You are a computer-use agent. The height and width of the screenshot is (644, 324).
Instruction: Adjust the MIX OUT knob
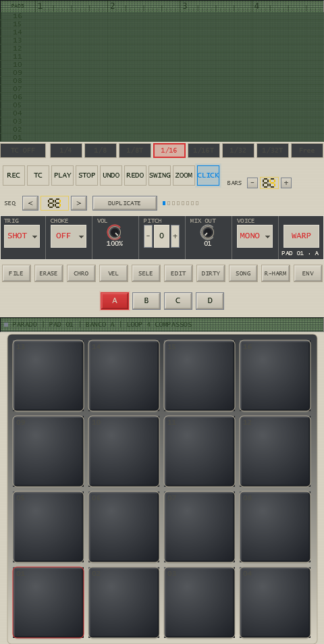207,232
